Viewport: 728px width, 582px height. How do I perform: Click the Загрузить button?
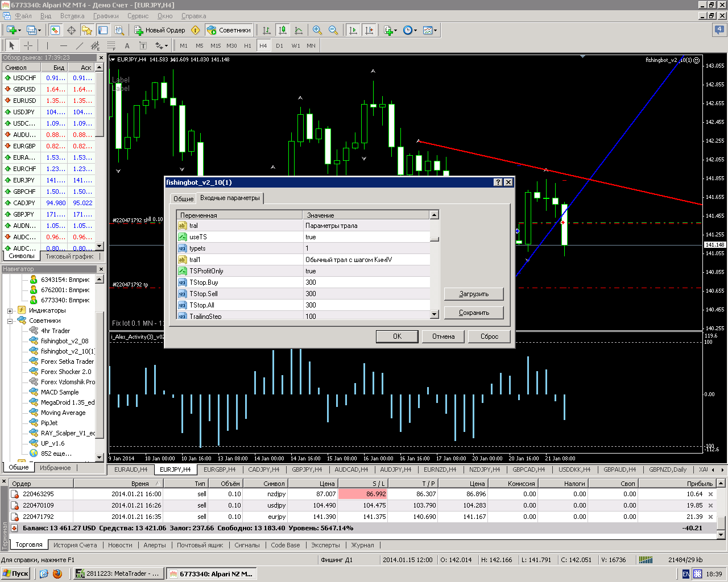[474, 294]
